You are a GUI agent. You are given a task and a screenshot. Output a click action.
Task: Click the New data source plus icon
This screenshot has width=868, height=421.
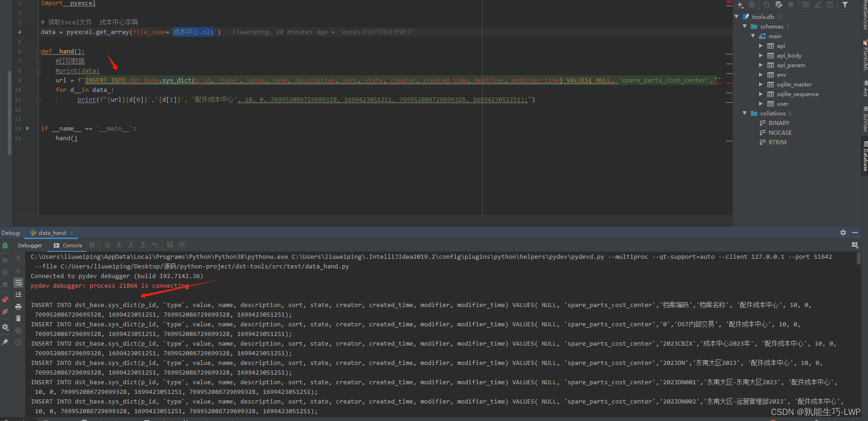coord(740,5)
